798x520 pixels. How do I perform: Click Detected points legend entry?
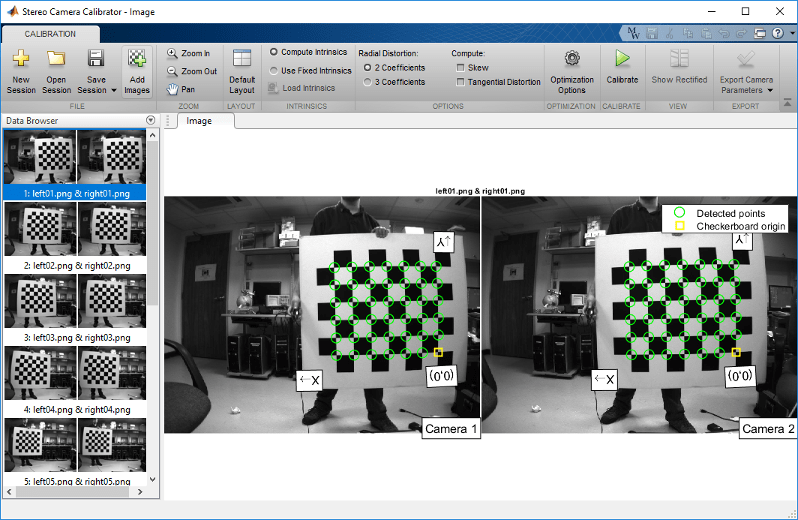click(724, 213)
